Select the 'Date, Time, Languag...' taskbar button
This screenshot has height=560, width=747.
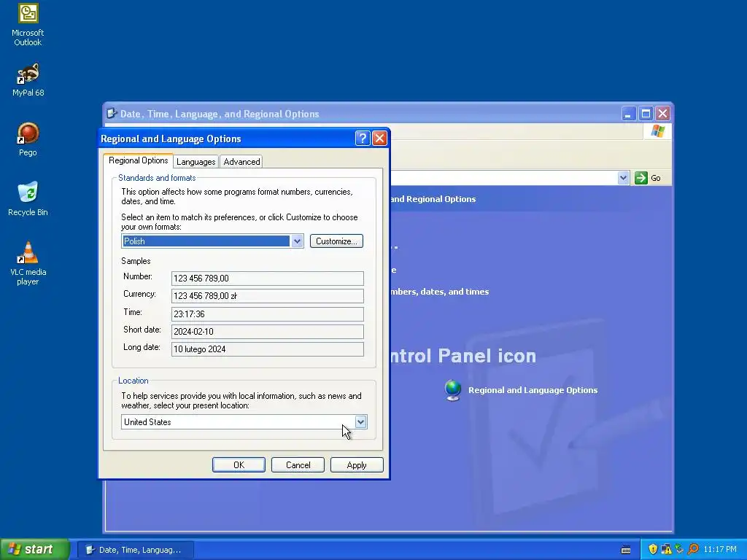point(136,550)
